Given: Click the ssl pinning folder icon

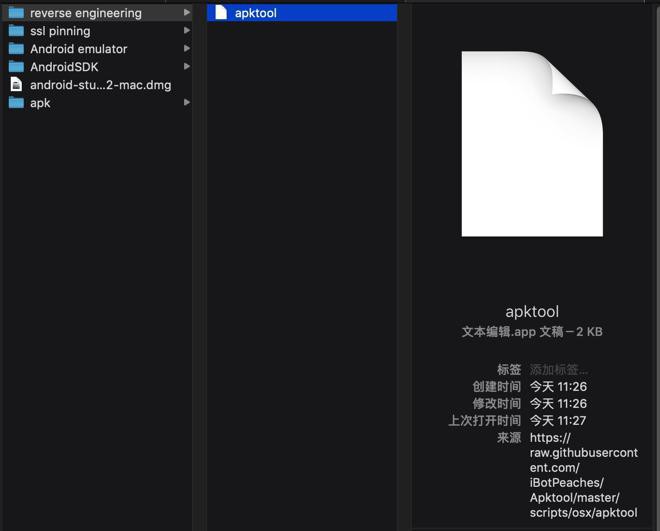Looking at the screenshot, I should [16, 31].
